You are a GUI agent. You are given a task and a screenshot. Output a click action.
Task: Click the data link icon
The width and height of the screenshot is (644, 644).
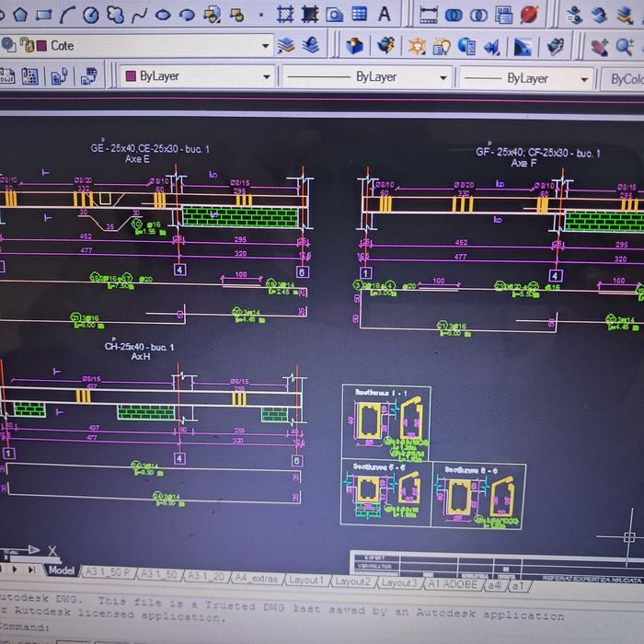click(x=59, y=76)
